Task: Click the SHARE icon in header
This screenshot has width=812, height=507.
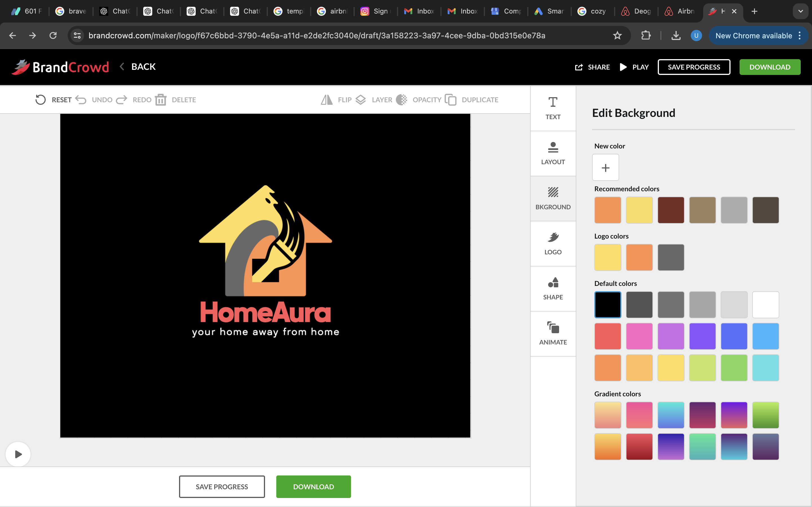Action: [x=579, y=67]
